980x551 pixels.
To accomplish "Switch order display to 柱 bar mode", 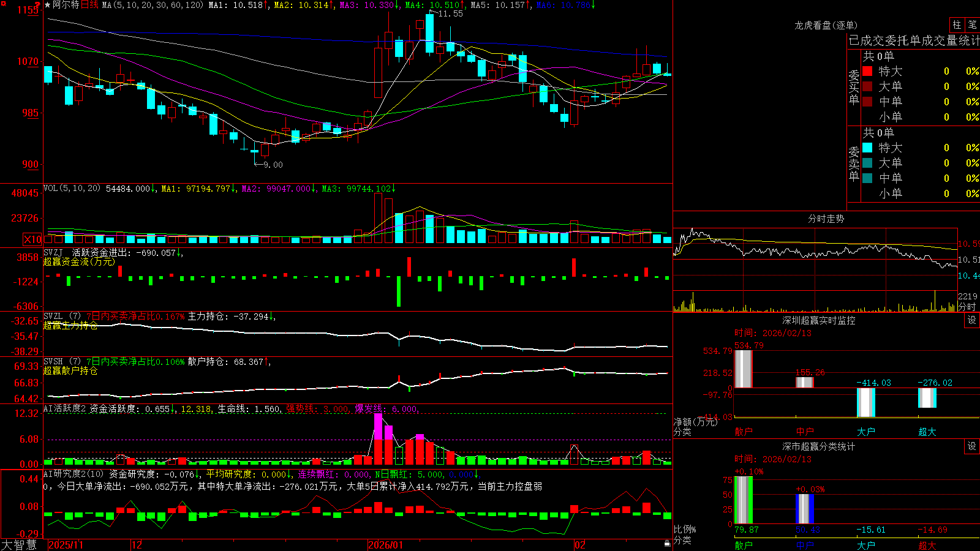I will 957,24.
